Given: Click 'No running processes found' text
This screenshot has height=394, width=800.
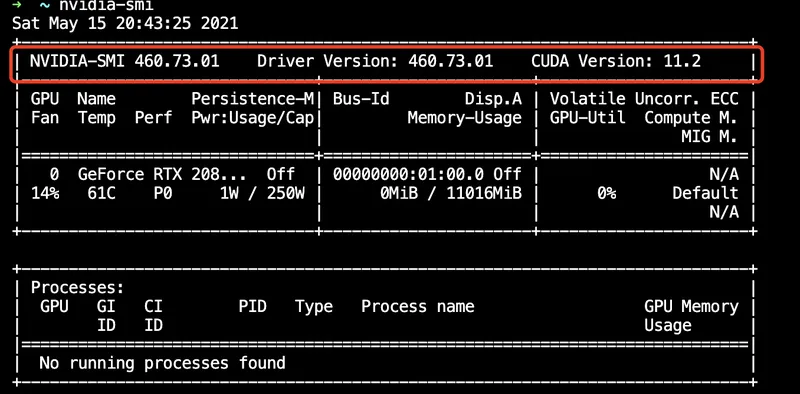Looking at the screenshot, I should click(162, 363).
